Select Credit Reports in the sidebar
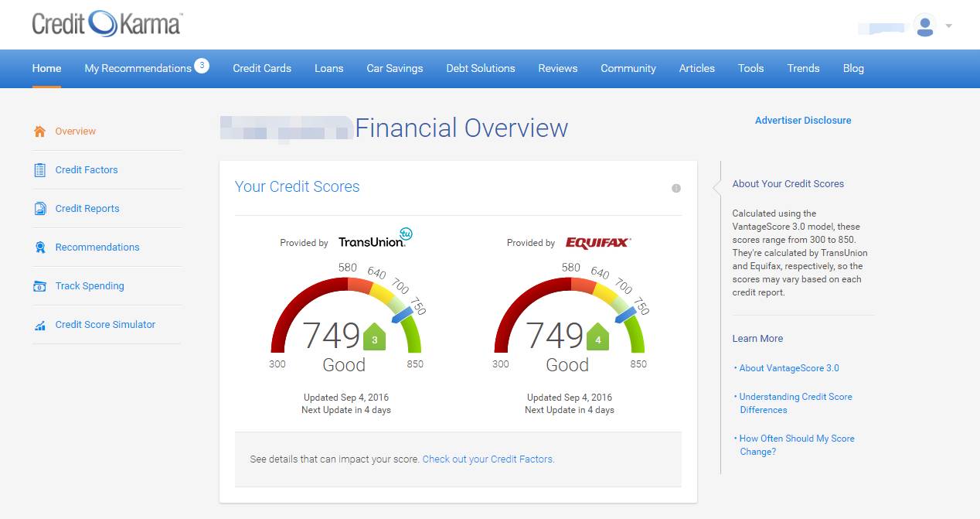 click(x=87, y=209)
